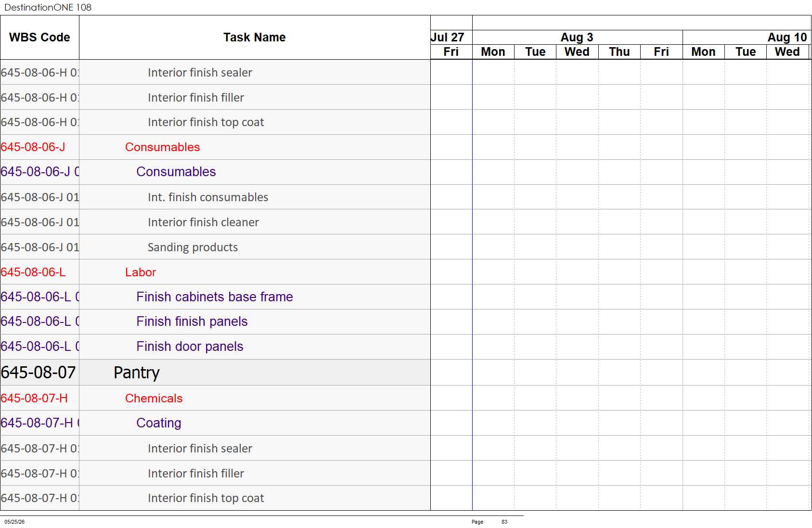
Task: Click the DestinationONE 108 project title
Action: (x=48, y=7)
